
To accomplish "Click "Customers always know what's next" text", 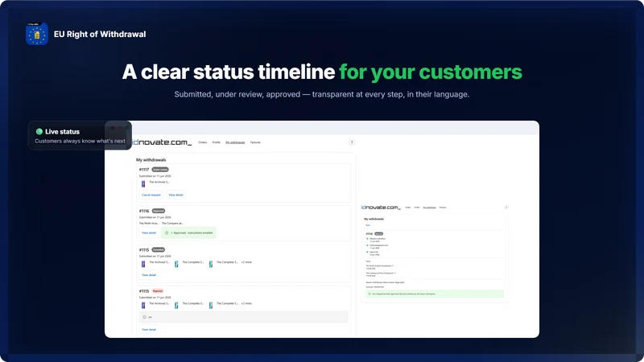I will 80,142.
